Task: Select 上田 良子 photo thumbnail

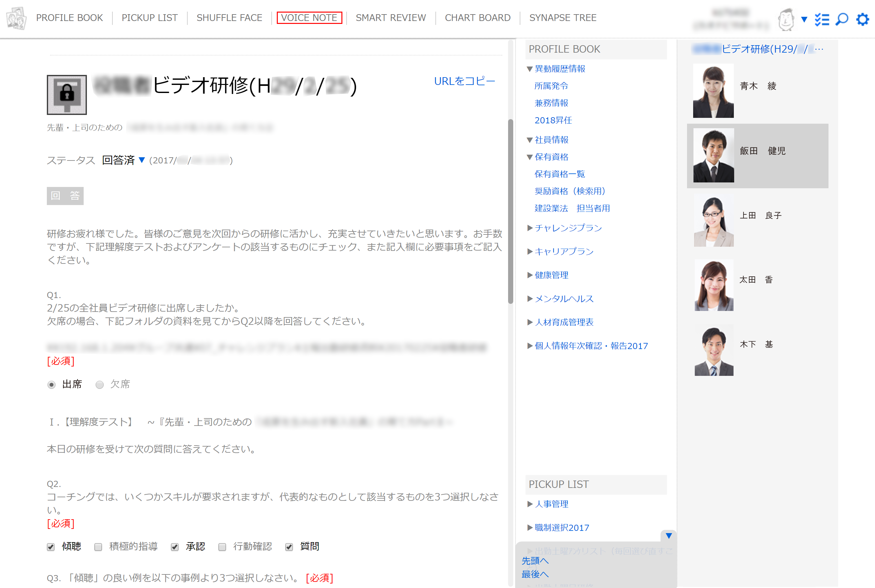Action: (x=714, y=220)
